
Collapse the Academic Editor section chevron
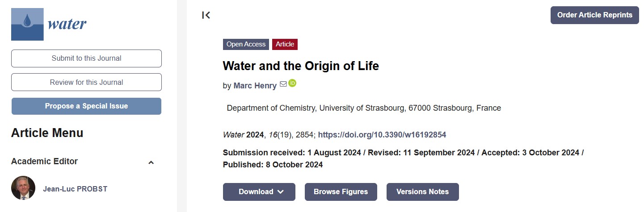click(x=151, y=162)
